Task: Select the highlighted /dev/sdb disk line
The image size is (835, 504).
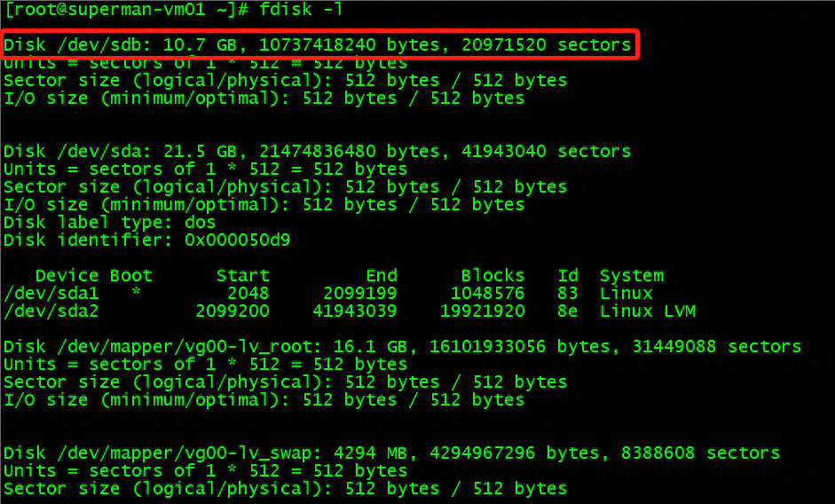Action: pyautogui.click(x=318, y=44)
